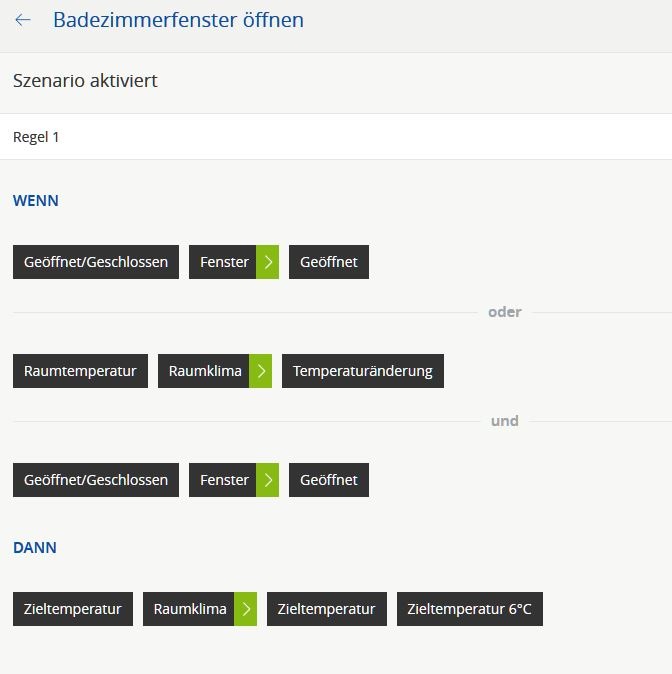
Task: Click Raumklima label in the DANN action
Action: 190,609
